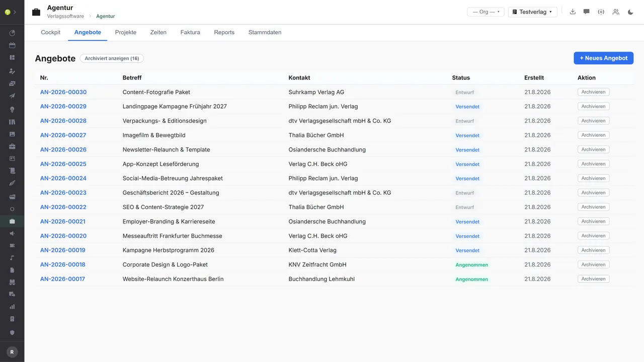Open offer AN-2026-00017
This screenshot has height=362, width=644.
pos(63,279)
